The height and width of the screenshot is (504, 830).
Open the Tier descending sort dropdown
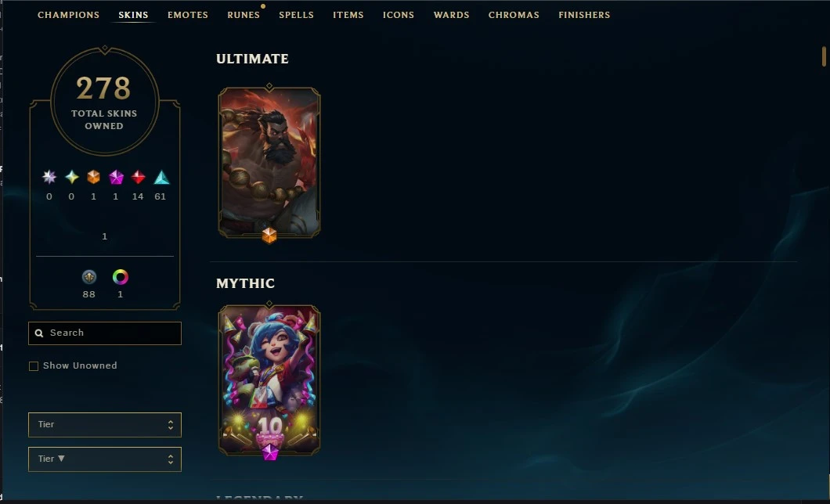pos(105,459)
